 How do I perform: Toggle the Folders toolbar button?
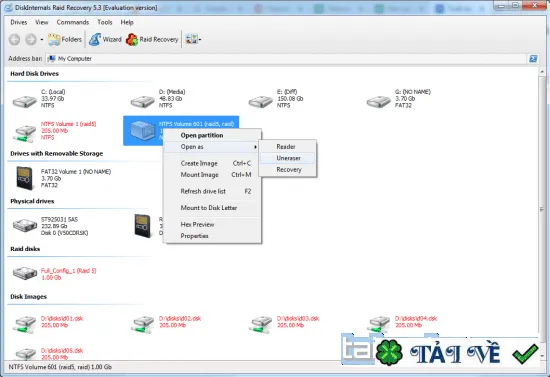pos(65,39)
